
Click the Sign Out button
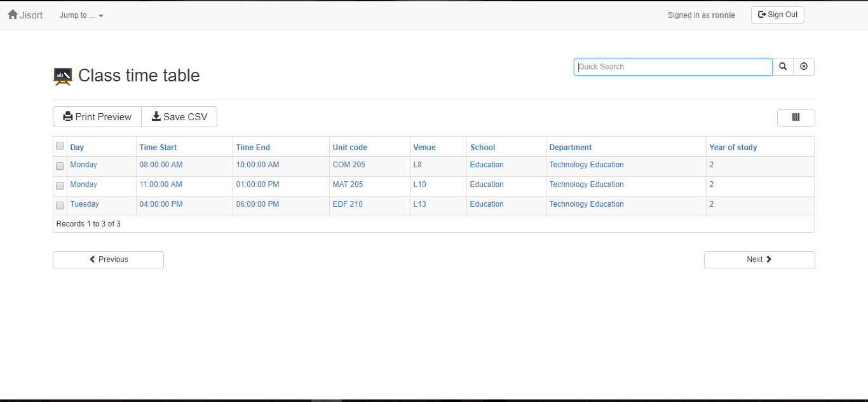pos(778,15)
